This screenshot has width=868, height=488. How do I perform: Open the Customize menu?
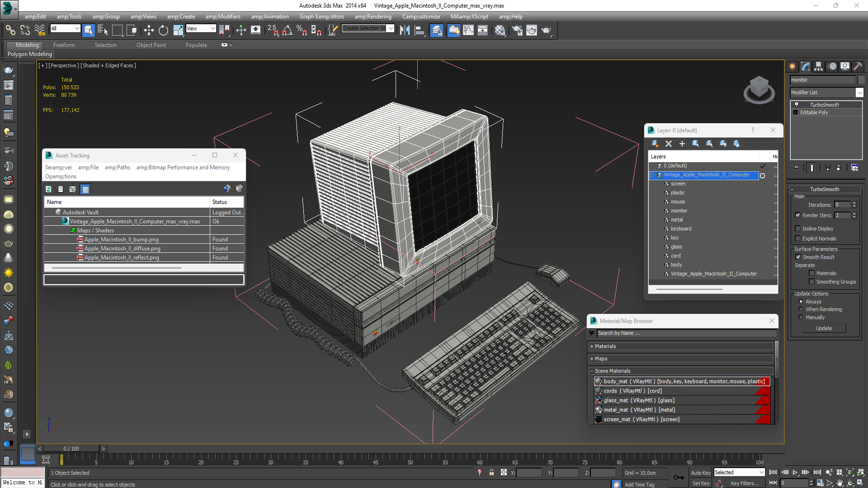point(421,17)
